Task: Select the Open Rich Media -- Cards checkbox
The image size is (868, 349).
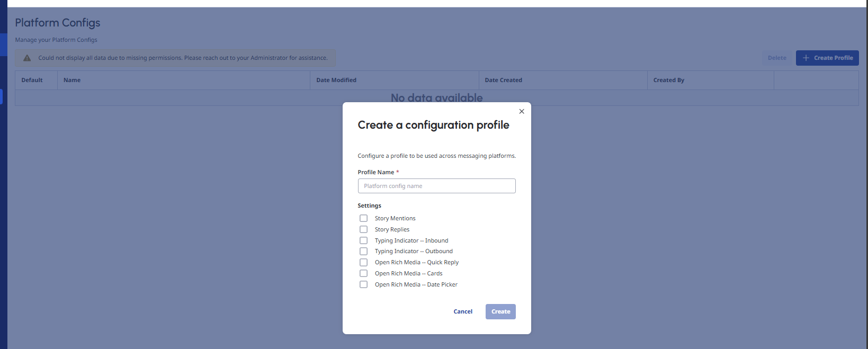Action: point(363,273)
